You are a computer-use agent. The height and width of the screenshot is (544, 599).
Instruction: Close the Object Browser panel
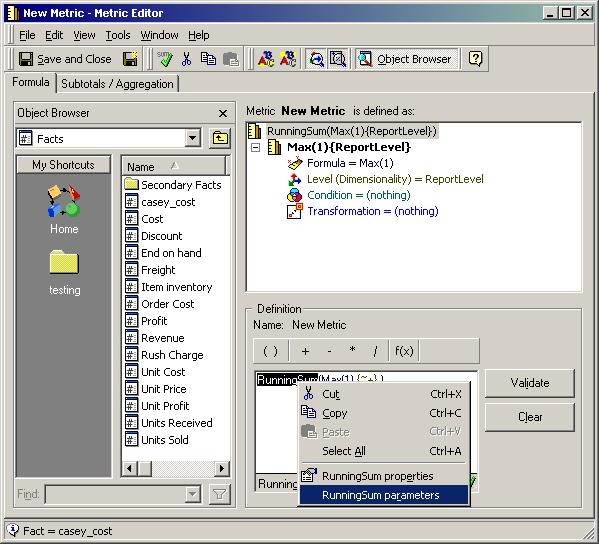[223, 113]
